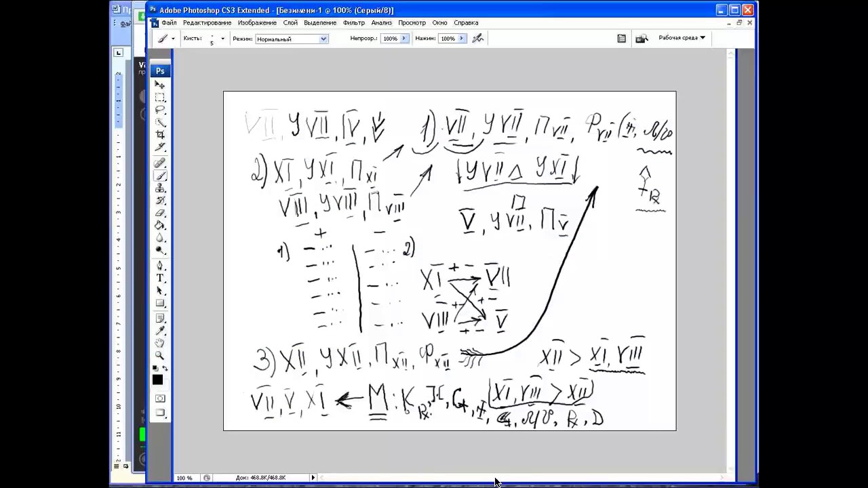Screen dimensions: 868x488
Task: Open the brush size picker dropdown
Action: coord(222,39)
